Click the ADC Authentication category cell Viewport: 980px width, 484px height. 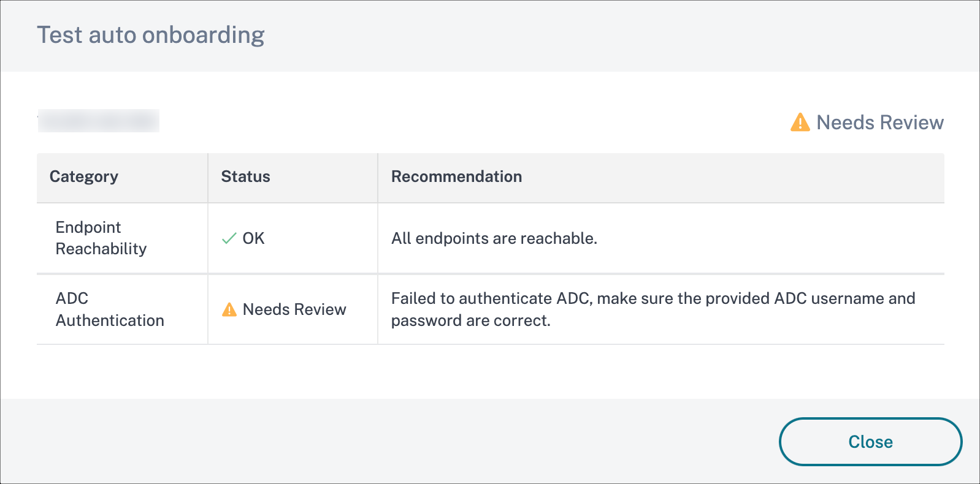110,309
